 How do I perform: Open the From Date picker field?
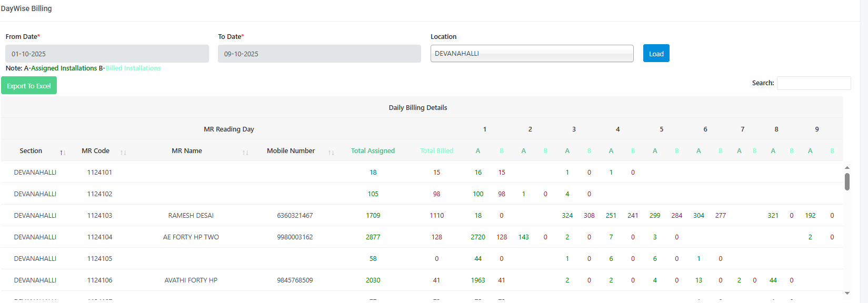pos(107,54)
